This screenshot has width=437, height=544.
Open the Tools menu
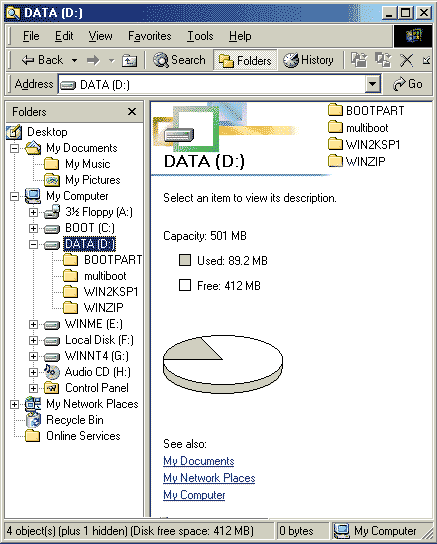[x=200, y=36]
